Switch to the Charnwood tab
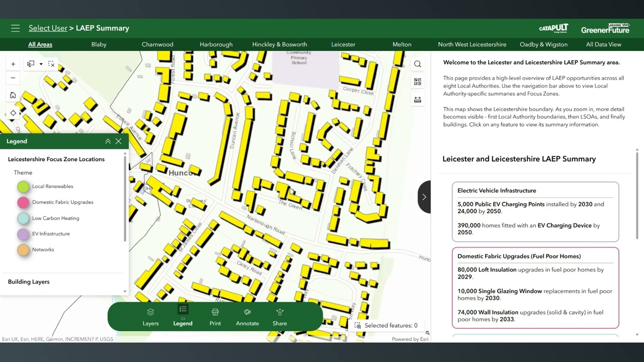Viewport: 644px width, 362px height. pos(157,44)
